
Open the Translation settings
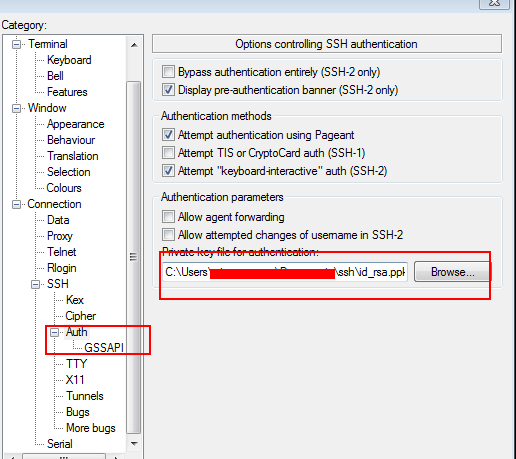click(x=72, y=156)
